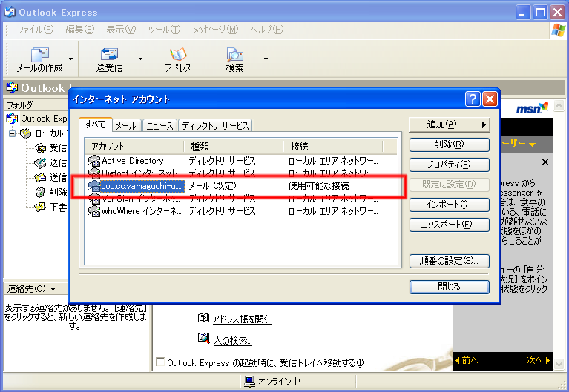This screenshot has height=392, width=569.
Task: Click the Active Directory account icon
Action: [94, 161]
